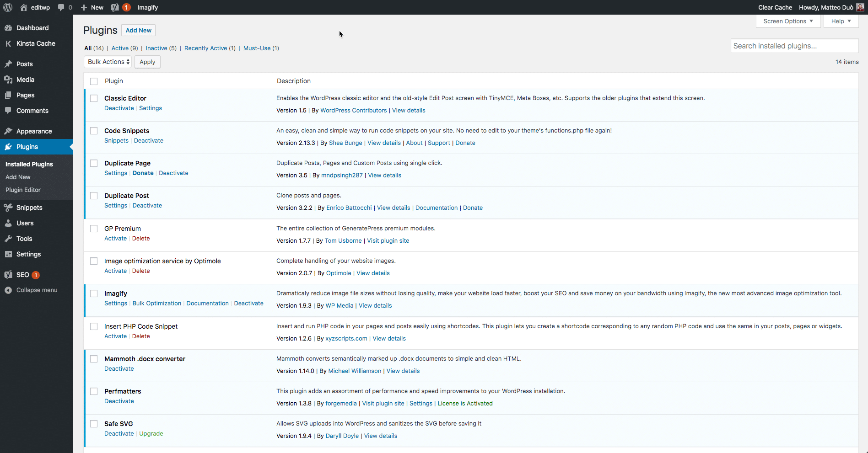Viewport: 868px width, 453px height.
Task: Tick the checkbox next to Imagify
Action: point(94,293)
